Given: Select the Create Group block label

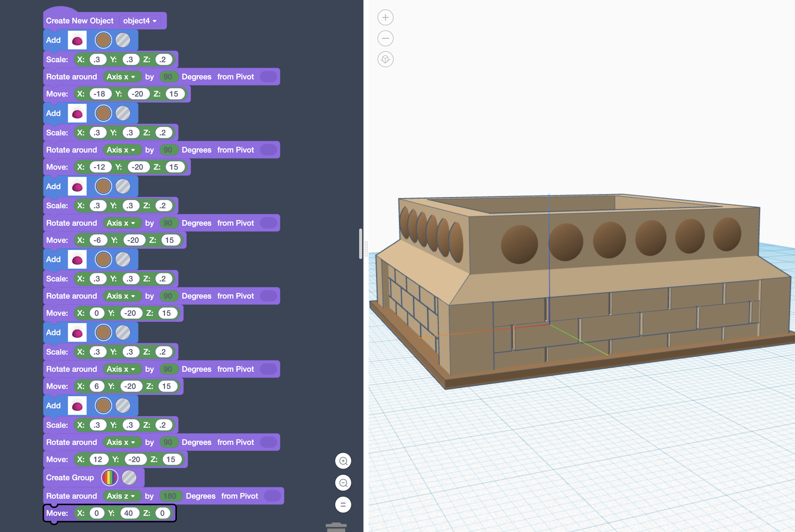Looking at the screenshot, I should [70, 478].
